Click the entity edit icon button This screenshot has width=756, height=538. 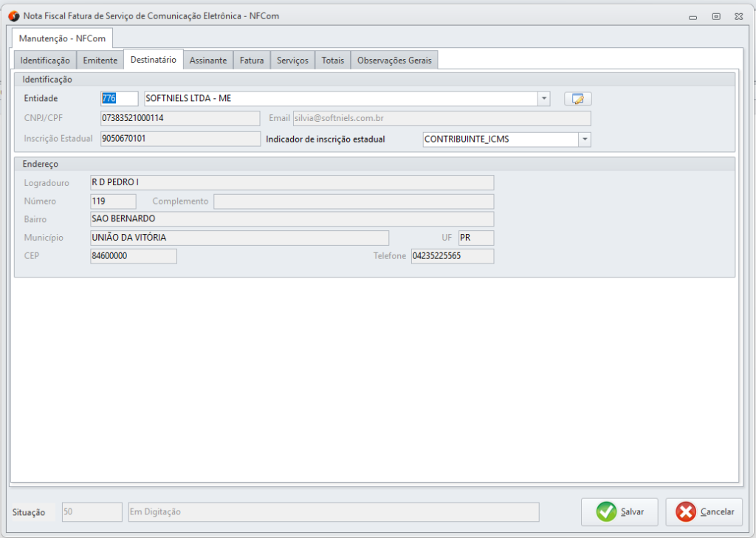click(578, 99)
